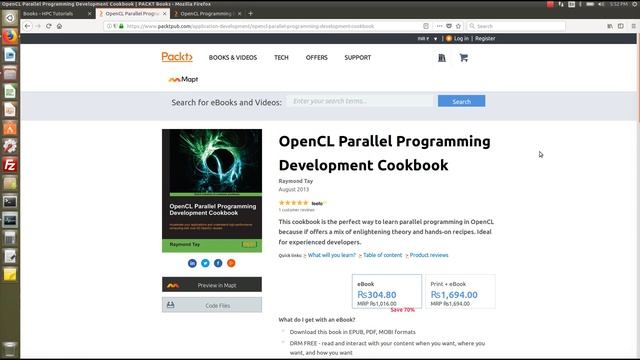Image resolution: width=640 pixels, height=360 pixels.
Task: Open site identity lock icon
Action: click(121, 26)
